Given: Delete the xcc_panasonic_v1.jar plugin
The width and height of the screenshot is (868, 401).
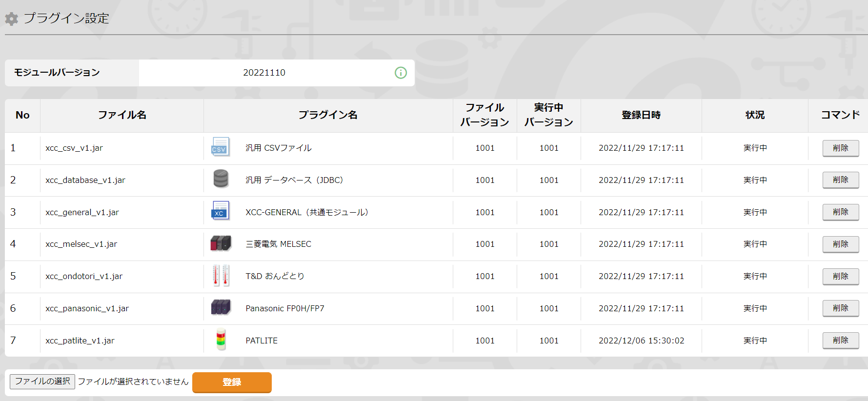Looking at the screenshot, I should click(841, 308).
